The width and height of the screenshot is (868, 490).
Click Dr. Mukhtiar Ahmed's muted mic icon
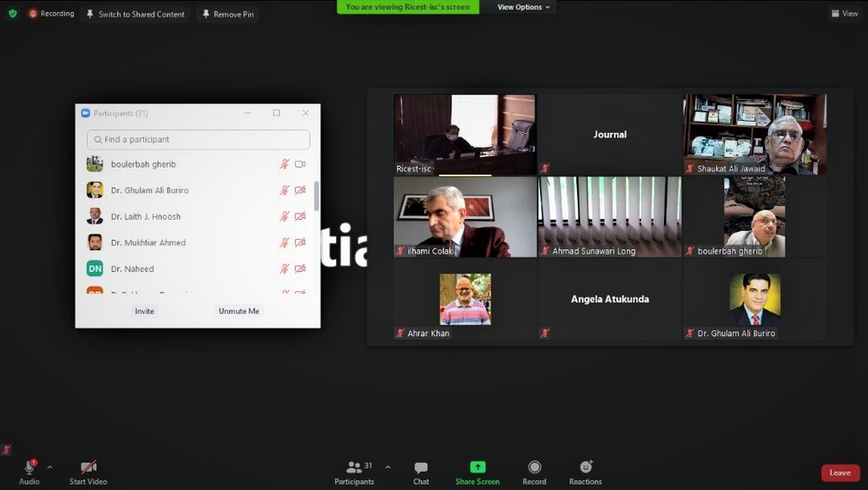point(285,242)
